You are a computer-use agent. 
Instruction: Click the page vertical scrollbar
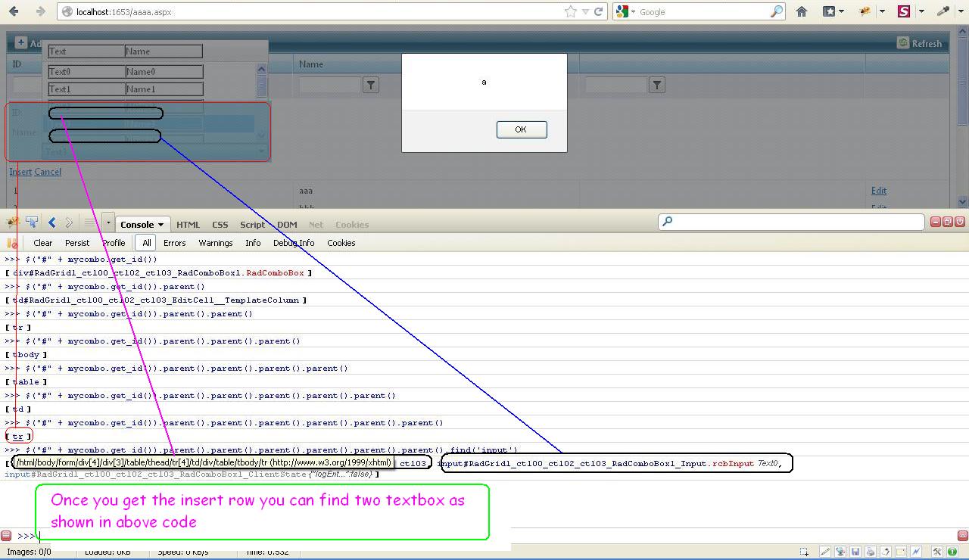[962, 117]
